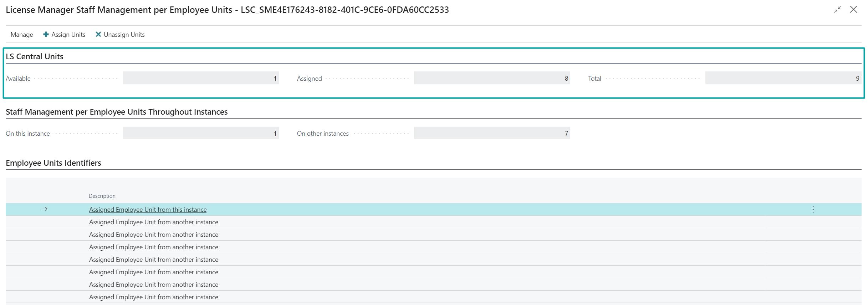868x305 pixels.
Task: Select the On this instance value field
Action: point(201,133)
